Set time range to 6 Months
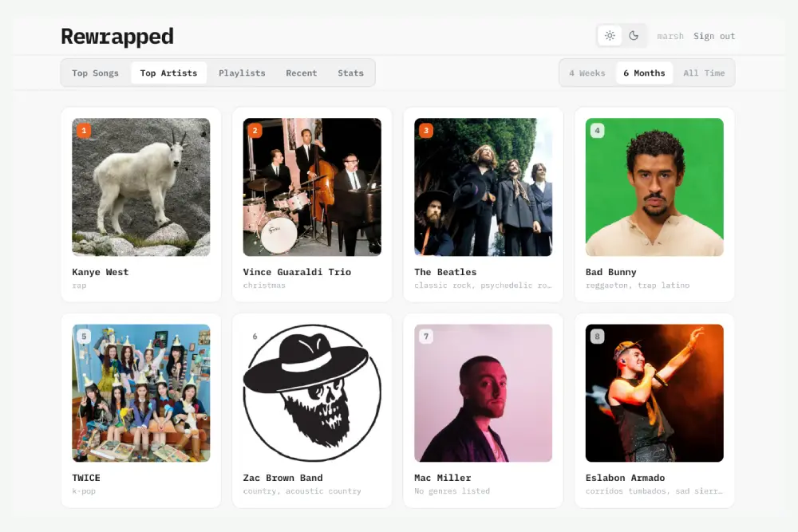Viewport: 798px width, 532px height. click(644, 73)
